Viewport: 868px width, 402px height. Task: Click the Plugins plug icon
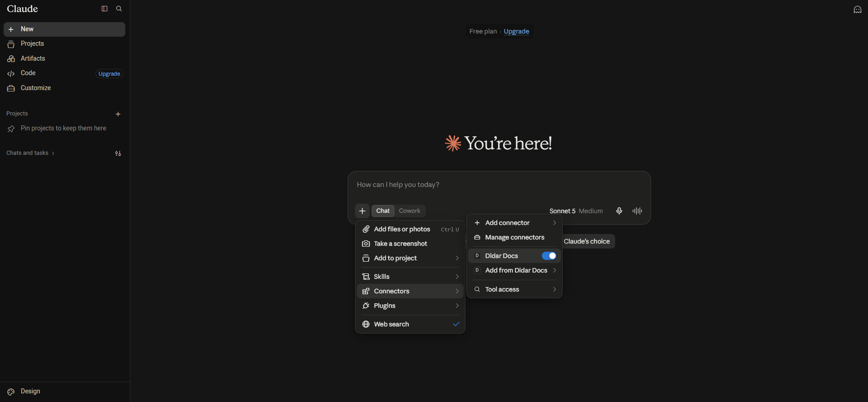click(366, 306)
